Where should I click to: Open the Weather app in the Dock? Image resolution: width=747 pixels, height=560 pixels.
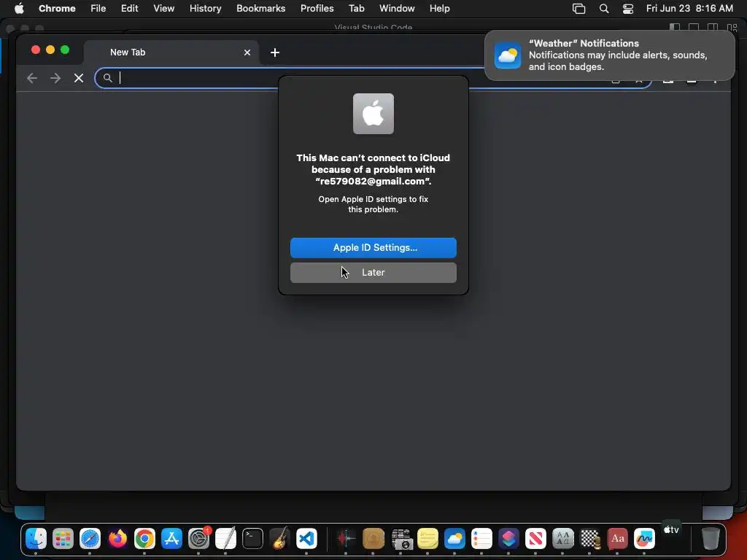(454, 539)
